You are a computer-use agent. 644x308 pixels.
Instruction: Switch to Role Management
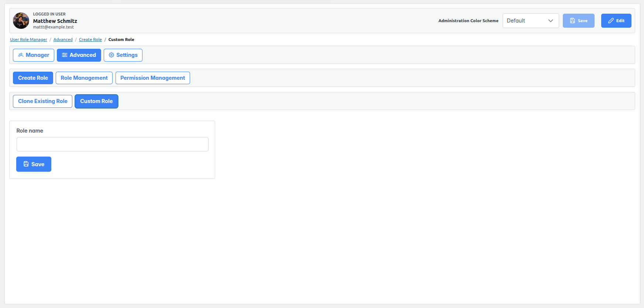pos(84,78)
